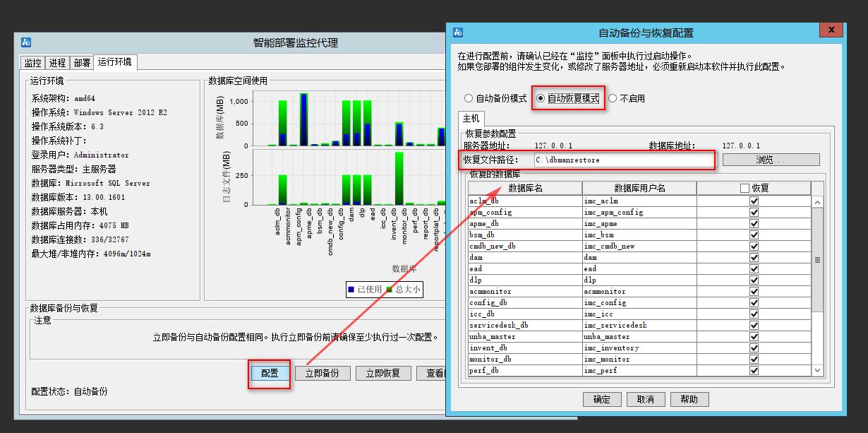The width and height of the screenshot is (868, 433).
Task: Click the 立即恢复 button
Action: click(383, 374)
